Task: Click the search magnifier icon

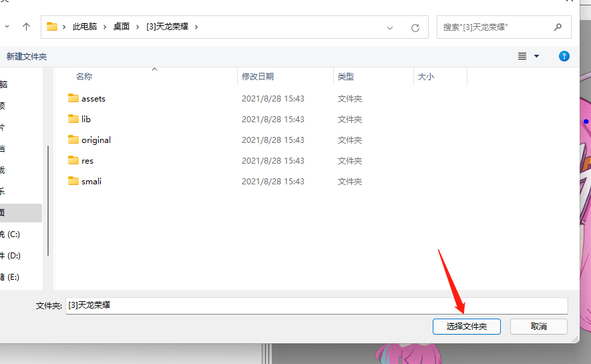Action: [558, 27]
